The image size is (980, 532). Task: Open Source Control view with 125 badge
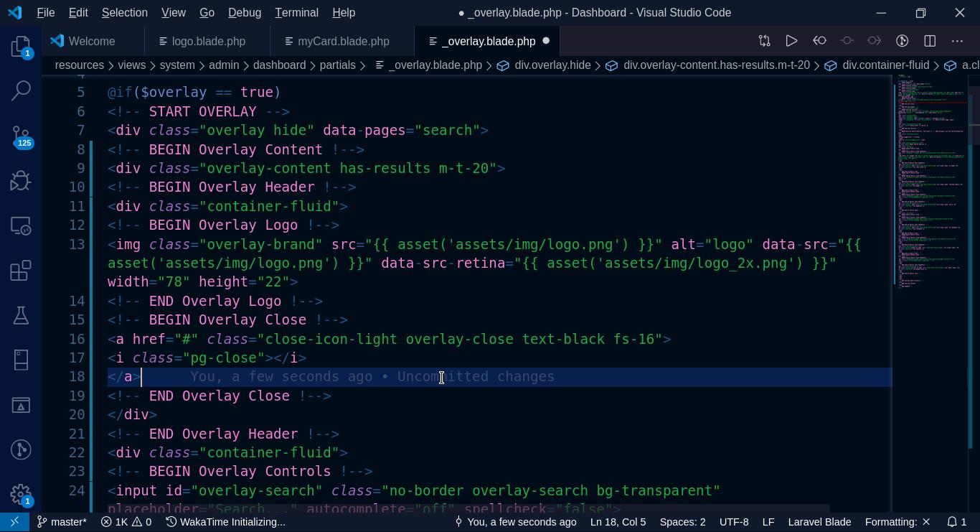click(21, 135)
